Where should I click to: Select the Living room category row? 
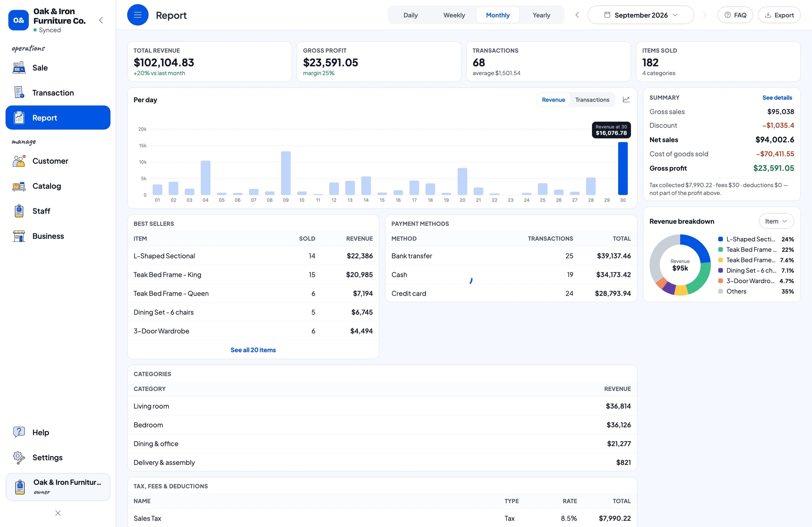click(382, 406)
